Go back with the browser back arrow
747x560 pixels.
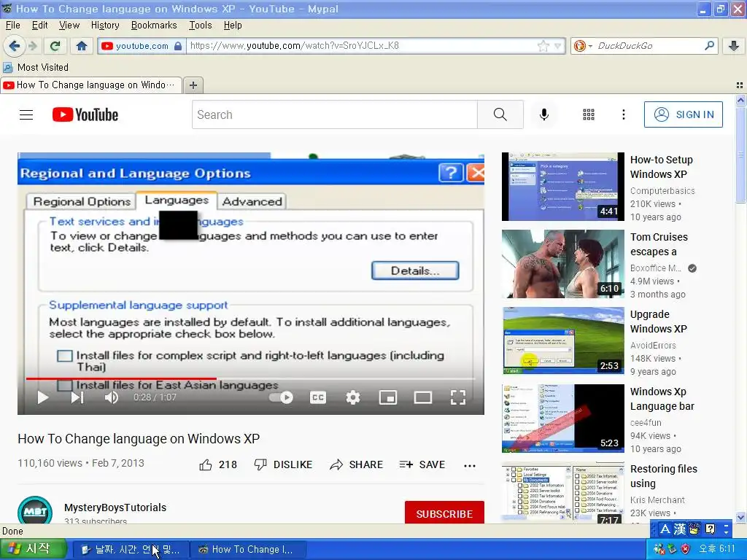point(14,46)
